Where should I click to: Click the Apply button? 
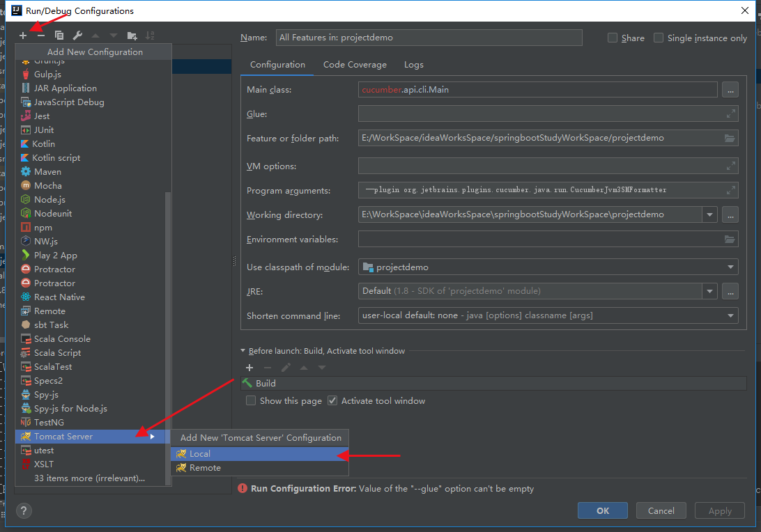tap(720, 510)
